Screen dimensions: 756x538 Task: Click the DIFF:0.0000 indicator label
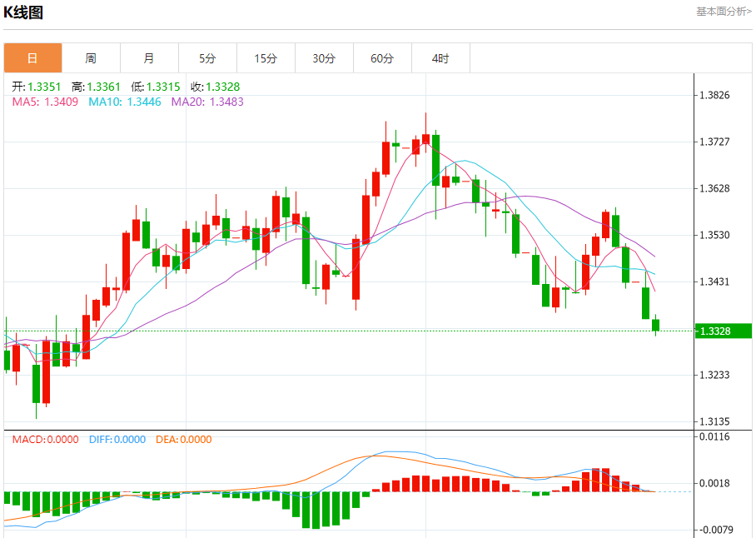click(x=117, y=440)
